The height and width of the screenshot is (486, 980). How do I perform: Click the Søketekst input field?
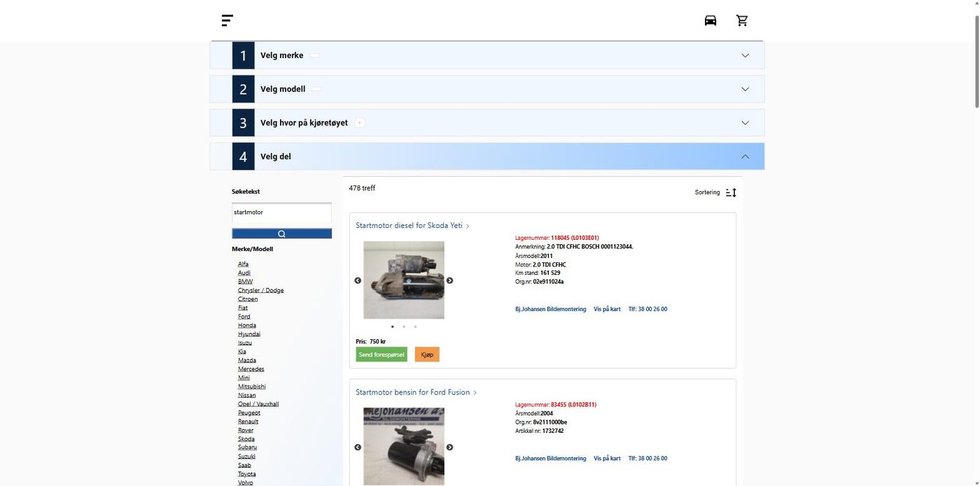tap(281, 213)
